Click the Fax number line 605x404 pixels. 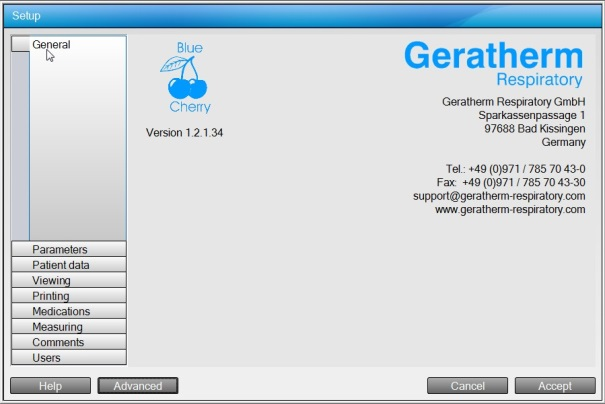(x=511, y=182)
